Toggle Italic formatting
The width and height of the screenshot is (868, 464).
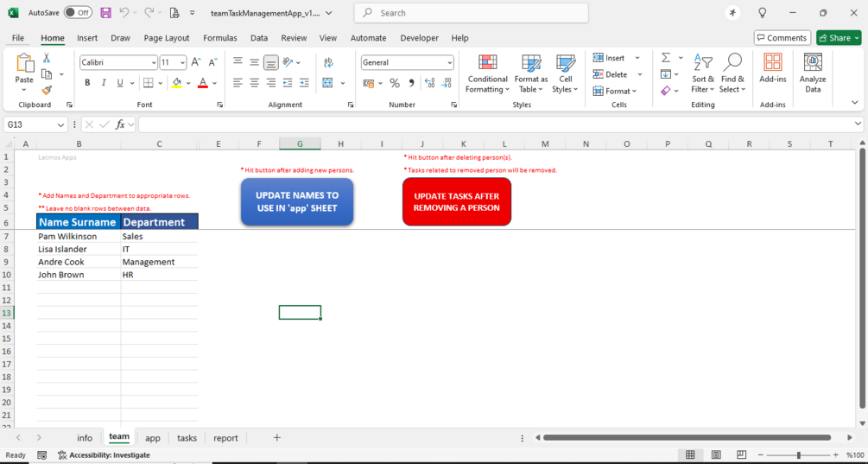(x=104, y=83)
